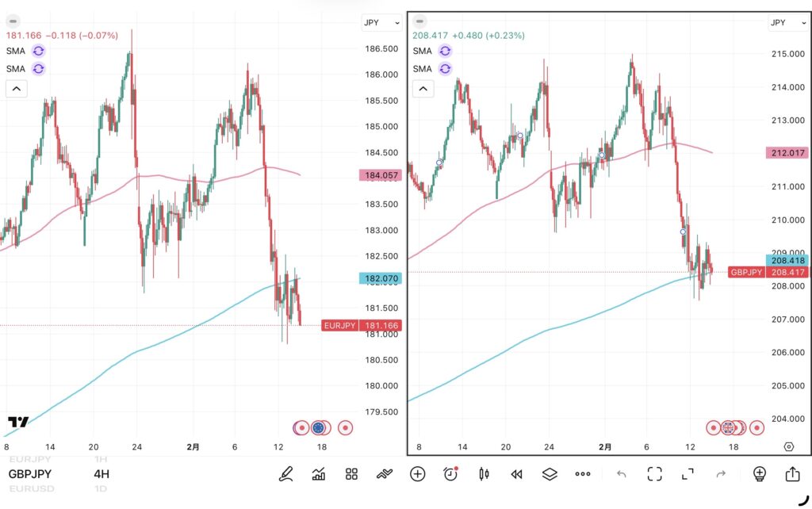The image size is (812, 509).
Task: Click the GBPJPY symbol selector
Action: click(x=32, y=474)
